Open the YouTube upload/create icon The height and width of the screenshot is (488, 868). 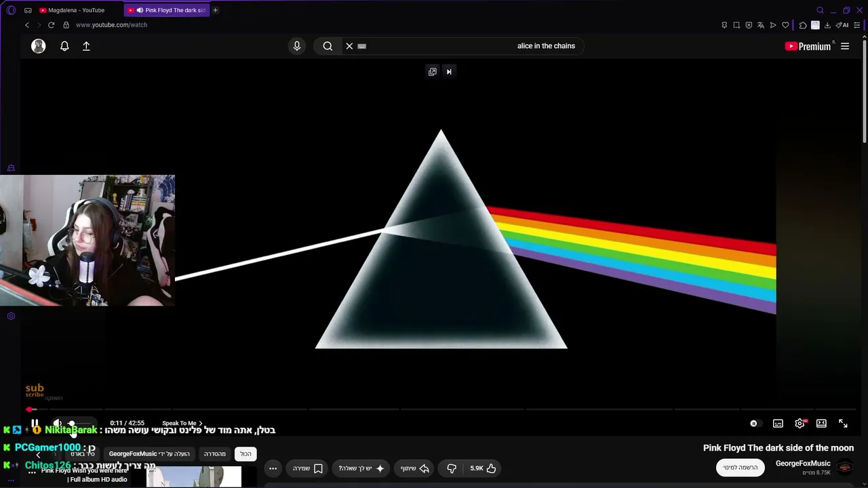pos(86,46)
